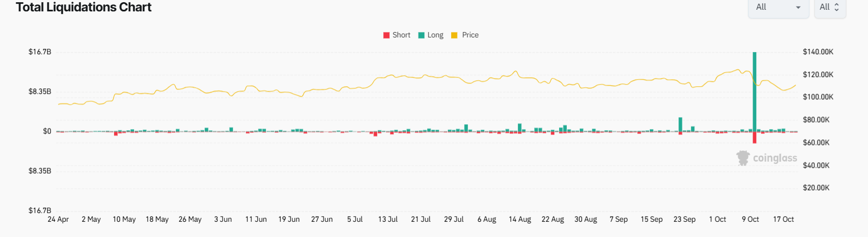Click the yellow Price legend square
This screenshot has height=237, width=868.
(x=454, y=35)
